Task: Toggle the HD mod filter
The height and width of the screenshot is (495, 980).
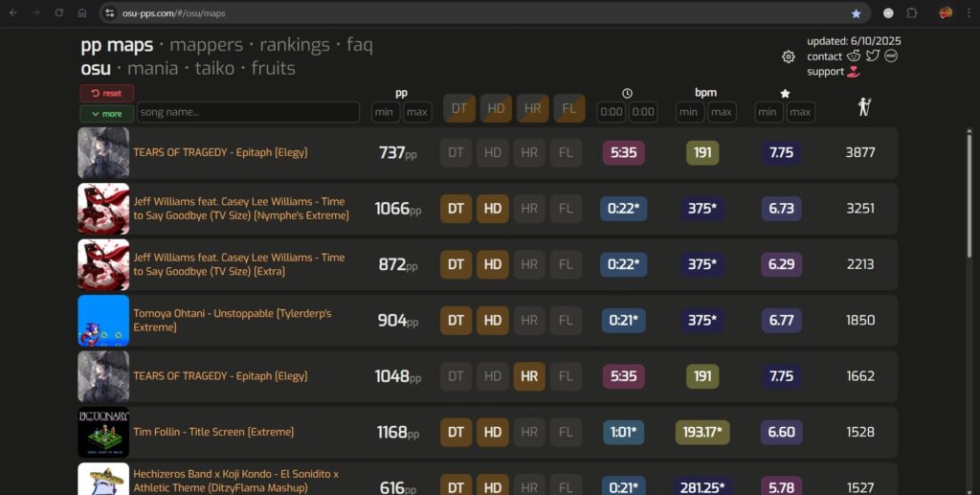Action: [x=496, y=109]
